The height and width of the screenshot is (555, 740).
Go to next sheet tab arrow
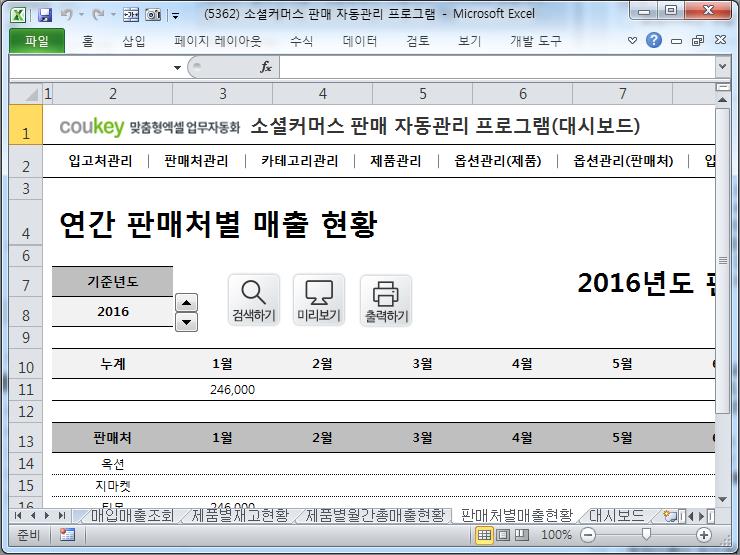[47, 516]
